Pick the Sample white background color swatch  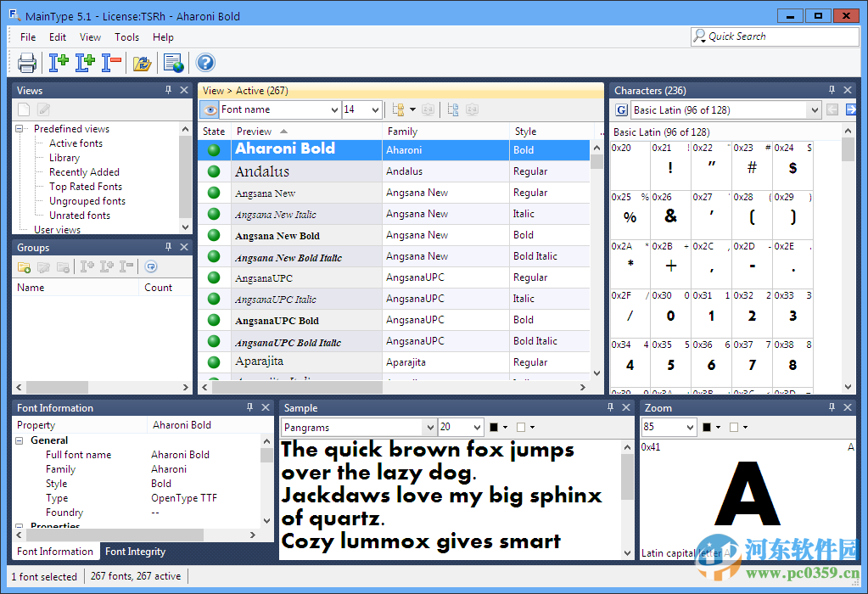[520, 428]
